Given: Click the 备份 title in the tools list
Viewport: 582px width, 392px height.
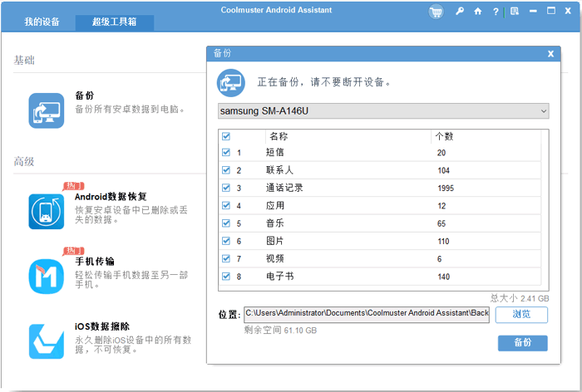Looking at the screenshot, I should pos(85,96).
